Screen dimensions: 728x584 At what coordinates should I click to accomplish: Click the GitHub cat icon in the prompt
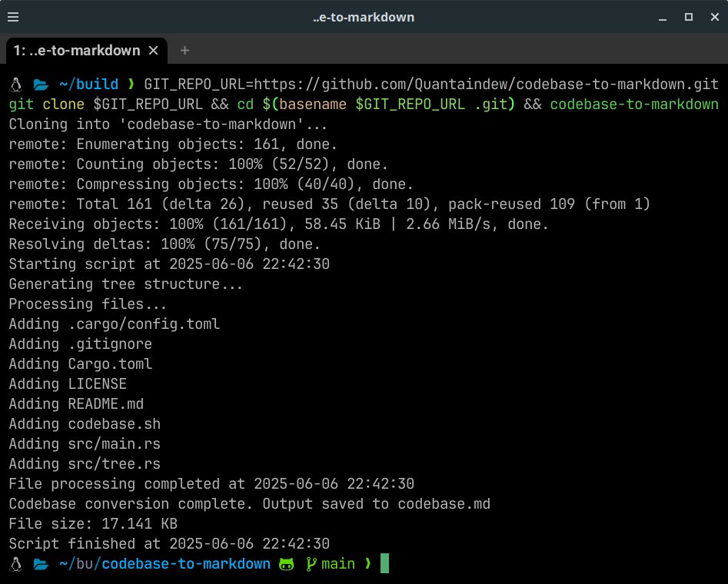(287, 564)
